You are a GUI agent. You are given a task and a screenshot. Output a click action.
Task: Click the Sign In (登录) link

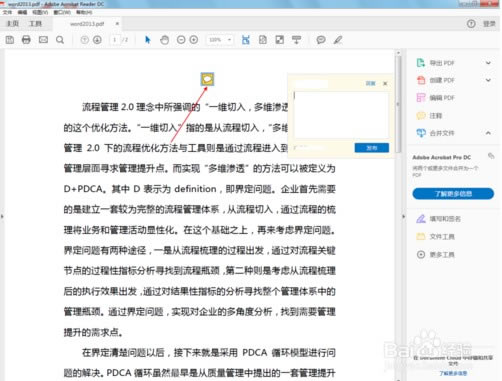click(x=489, y=24)
